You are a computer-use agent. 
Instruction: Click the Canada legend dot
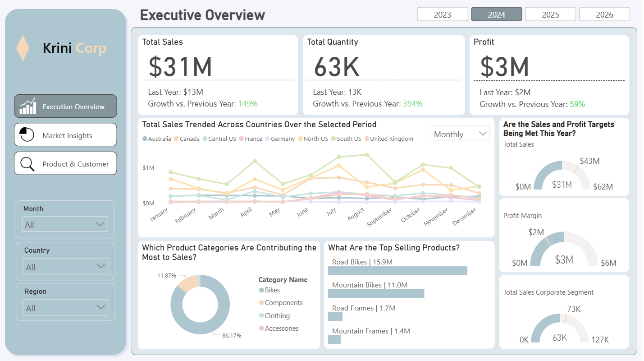(177, 139)
